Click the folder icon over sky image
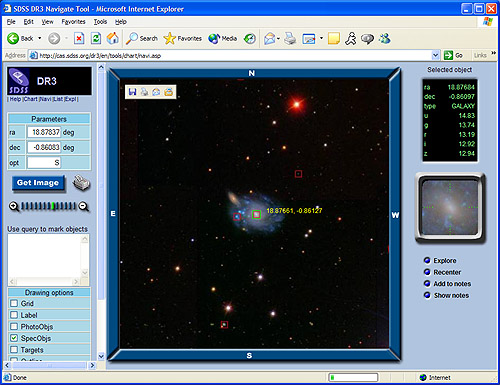Viewport: 500px width, 385px height. tap(169, 92)
